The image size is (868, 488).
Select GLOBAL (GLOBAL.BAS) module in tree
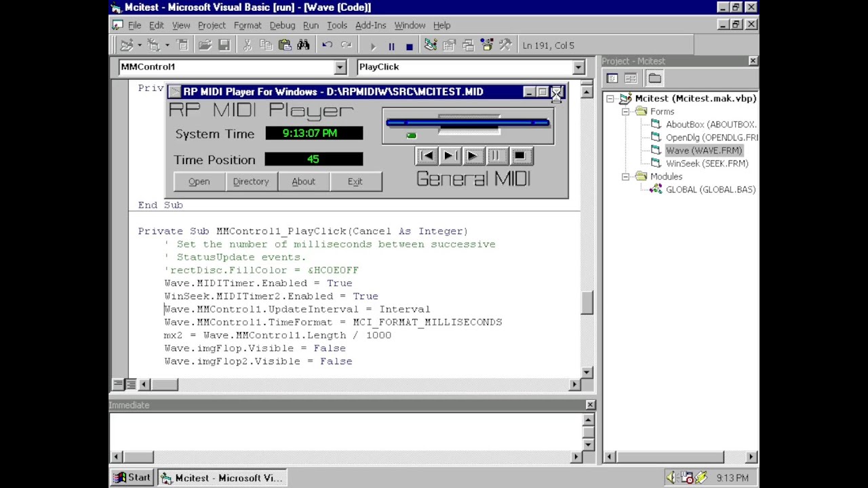[711, 190]
